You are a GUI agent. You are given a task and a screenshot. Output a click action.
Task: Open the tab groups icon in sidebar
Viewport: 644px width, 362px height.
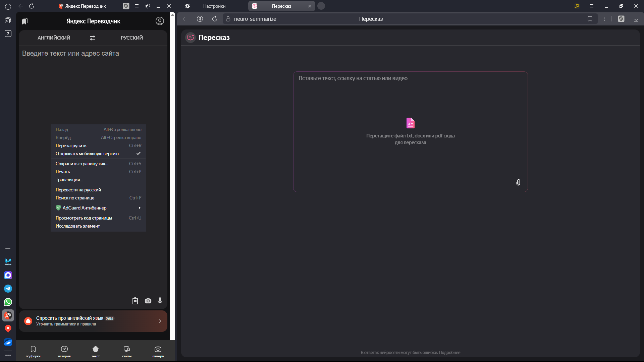[8, 20]
